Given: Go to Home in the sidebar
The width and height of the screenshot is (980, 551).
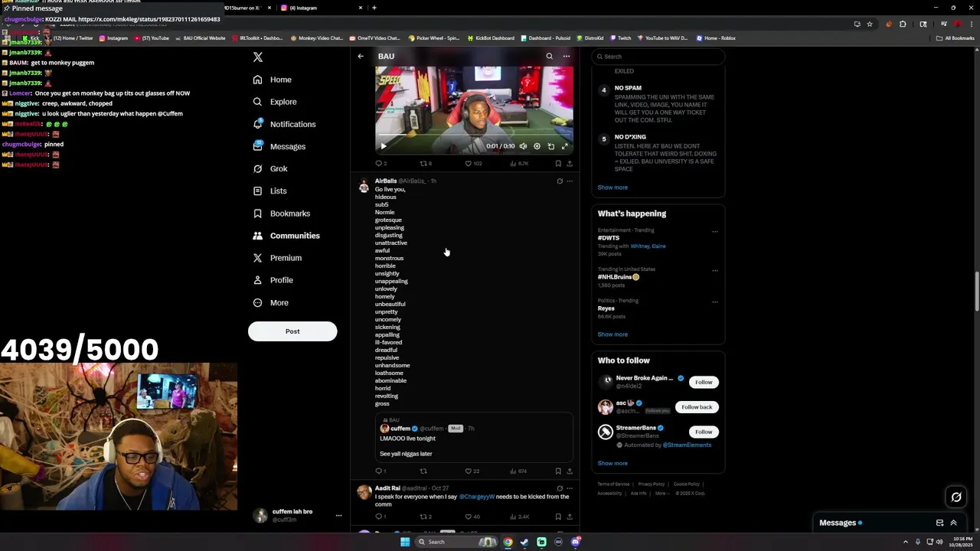Looking at the screenshot, I should pyautogui.click(x=272, y=80).
